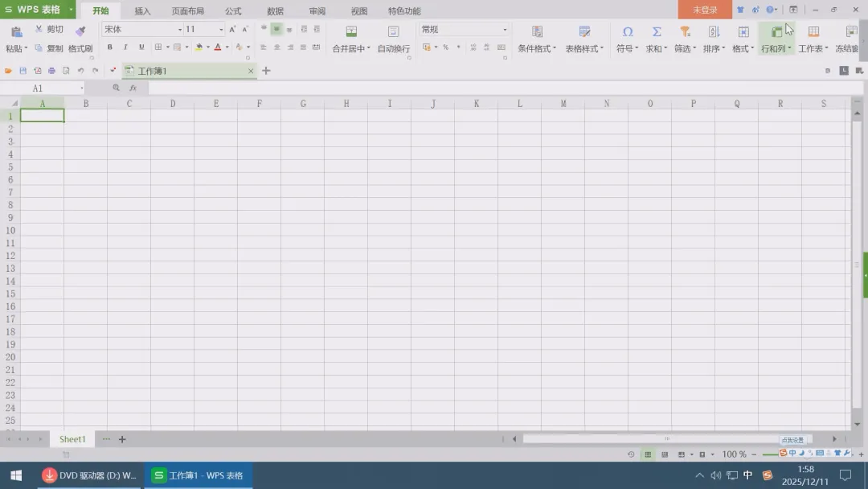Click the Wrap Text (自动换行) icon
This screenshot has height=489, width=868.
click(x=394, y=31)
